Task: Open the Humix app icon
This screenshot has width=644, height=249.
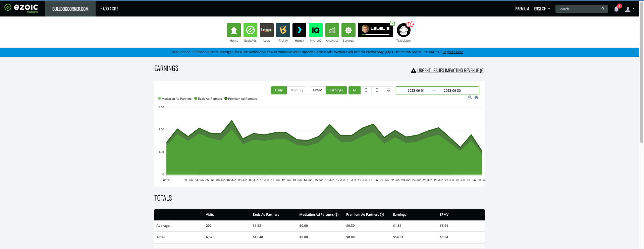Action: pos(299,30)
